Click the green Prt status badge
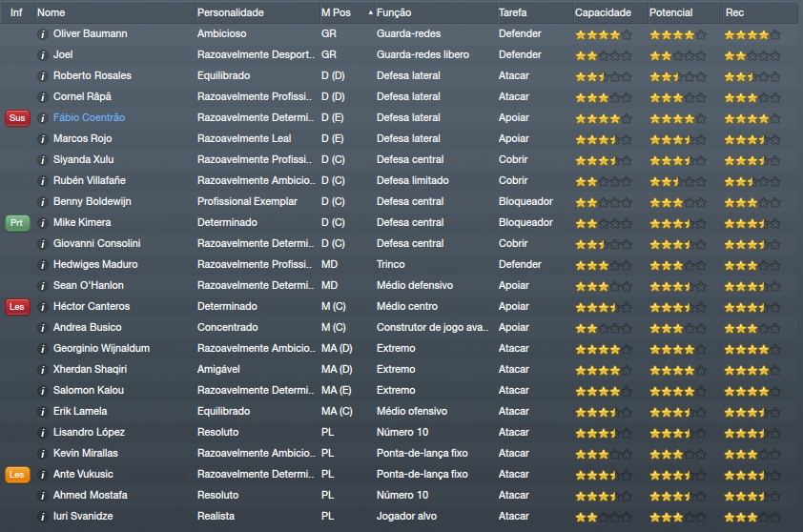Viewport: 803px width, 532px height. tap(17, 222)
